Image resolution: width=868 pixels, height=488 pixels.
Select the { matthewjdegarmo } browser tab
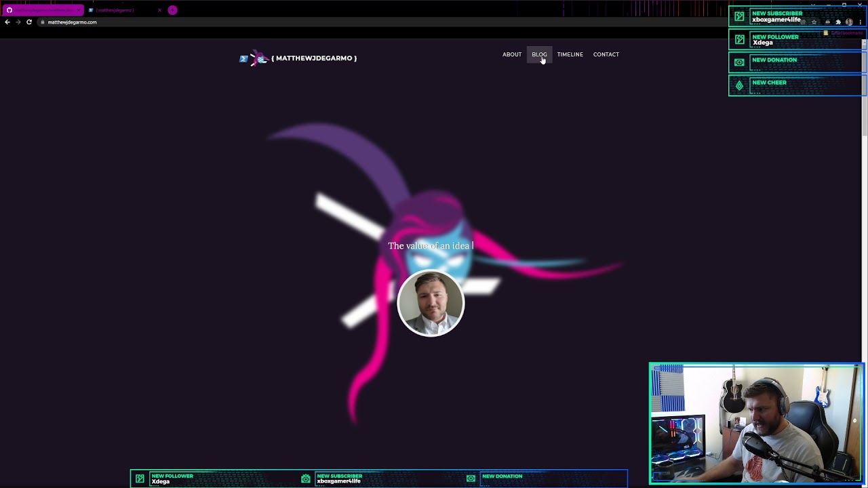coord(125,10)
